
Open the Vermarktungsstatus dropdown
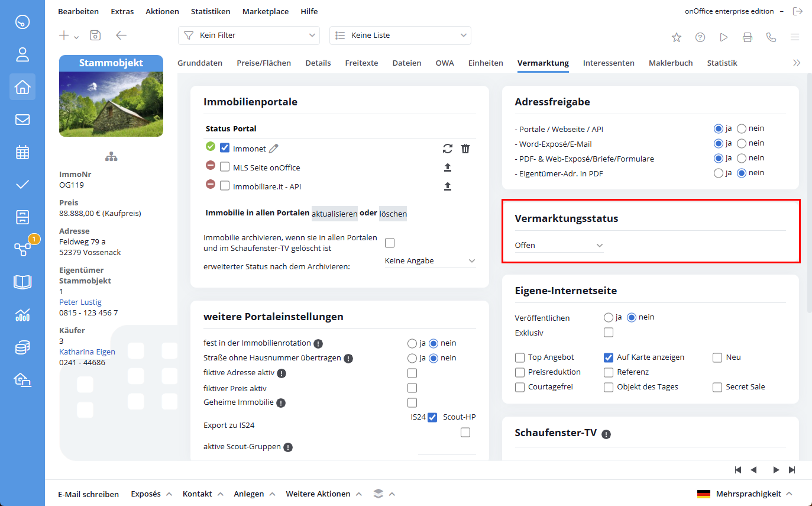point(559,245)
